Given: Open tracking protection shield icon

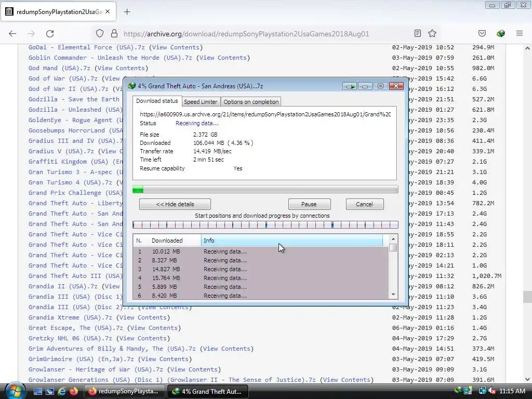Looking at the screenshot, I should (x=99, y=34).
